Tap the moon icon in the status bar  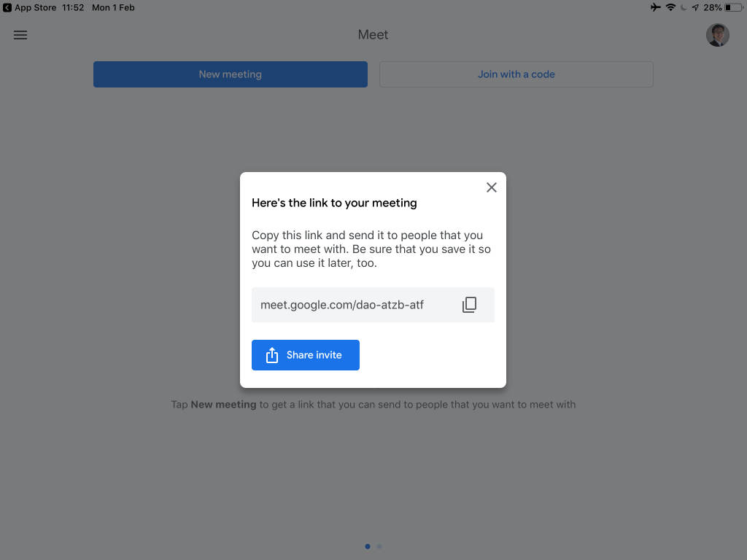[x=684, y=7]
